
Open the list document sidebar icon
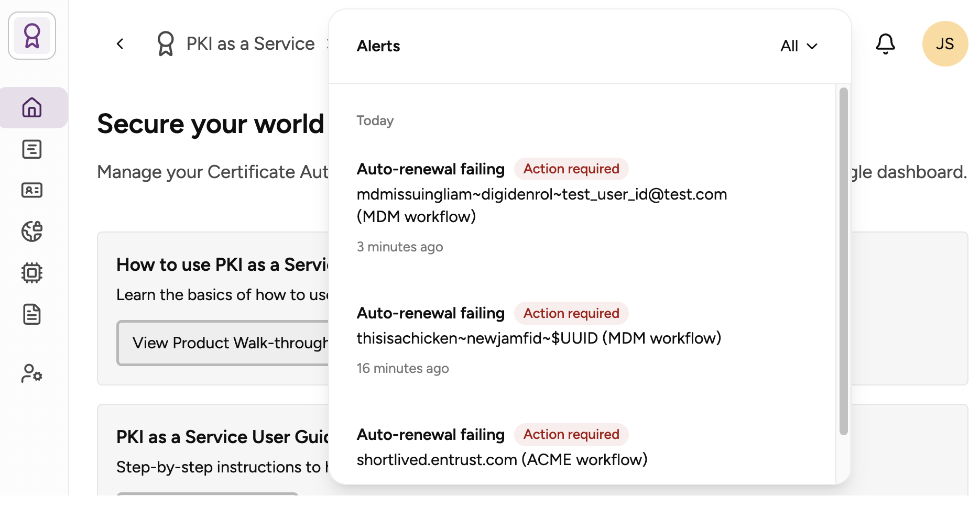[32, 149]
